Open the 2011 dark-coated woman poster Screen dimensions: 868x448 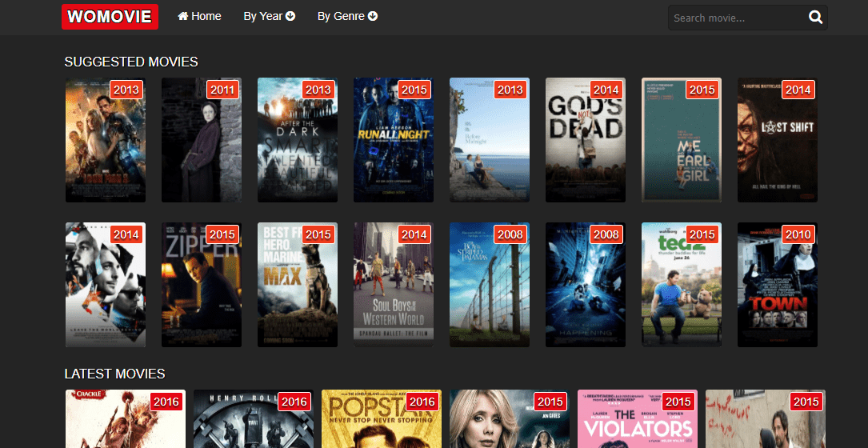pyautogui.click(x=202, y=140)
